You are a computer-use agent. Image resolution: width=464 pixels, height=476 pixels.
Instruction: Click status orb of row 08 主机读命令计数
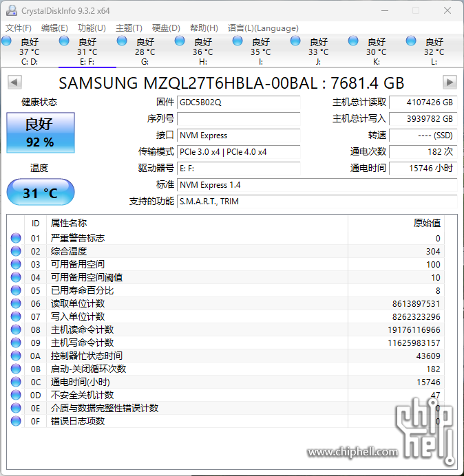(16, 329)
